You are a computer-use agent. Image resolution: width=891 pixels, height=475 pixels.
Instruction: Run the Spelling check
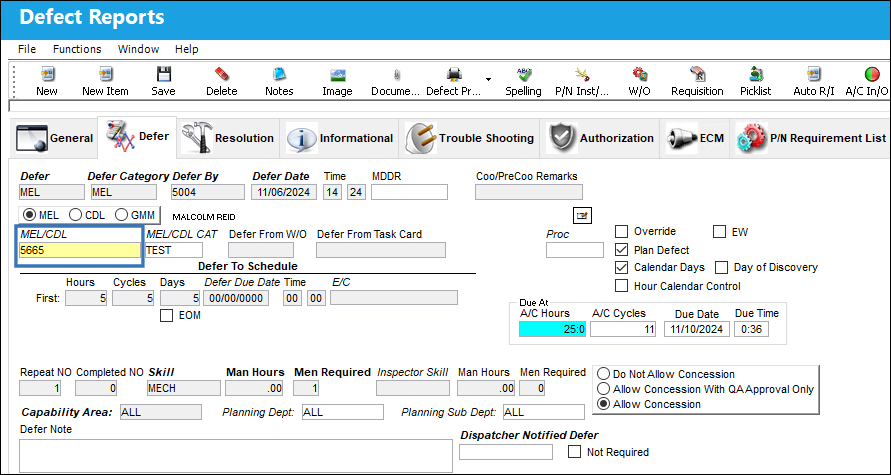pyautogui.click(x=523, y=74)
